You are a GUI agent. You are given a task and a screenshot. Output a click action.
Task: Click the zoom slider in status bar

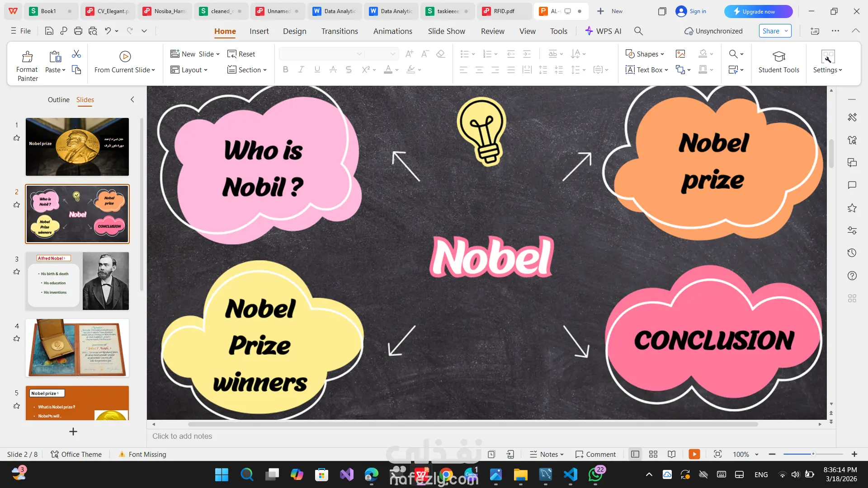[x=812, y=454]
